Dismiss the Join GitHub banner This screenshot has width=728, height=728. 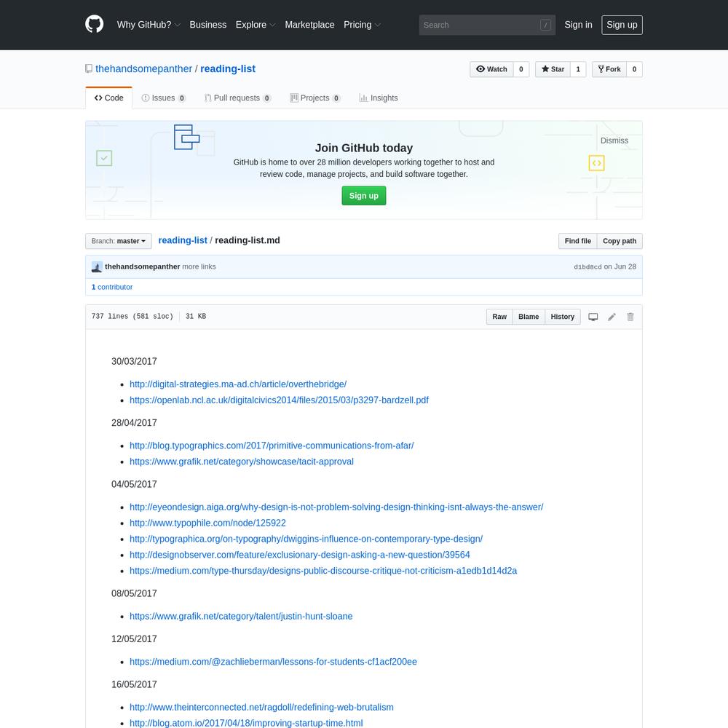[614, 141]
